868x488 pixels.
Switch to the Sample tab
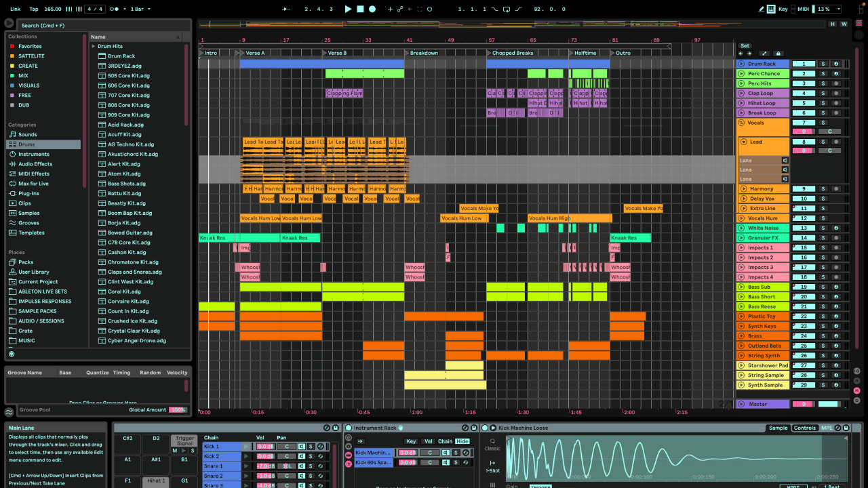click(x=778, y=428)
